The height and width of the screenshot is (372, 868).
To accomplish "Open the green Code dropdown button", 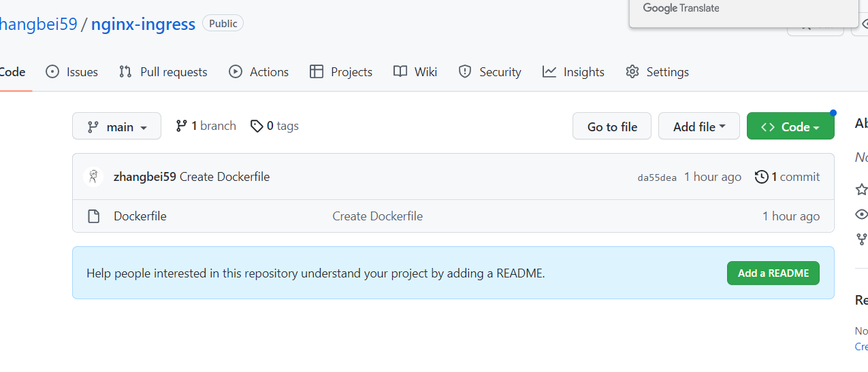I will 790,126.
